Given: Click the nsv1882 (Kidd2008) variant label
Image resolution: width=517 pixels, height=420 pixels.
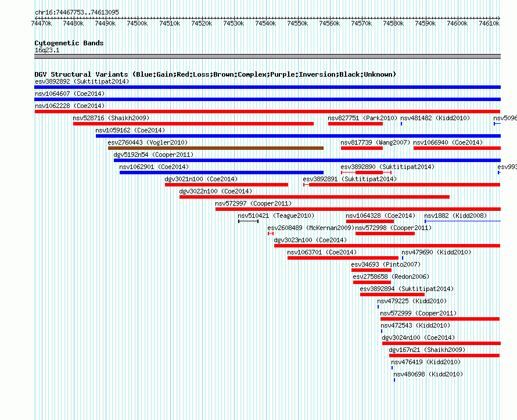Looking at the screenshot, I should point(455,216).
